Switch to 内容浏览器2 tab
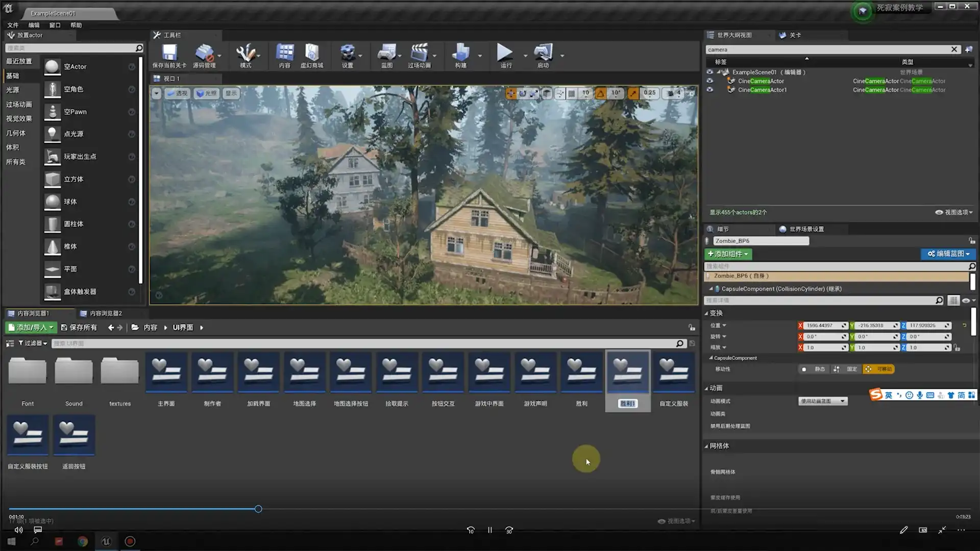Screen dimensions: 980x551 [x=106, y=313]
